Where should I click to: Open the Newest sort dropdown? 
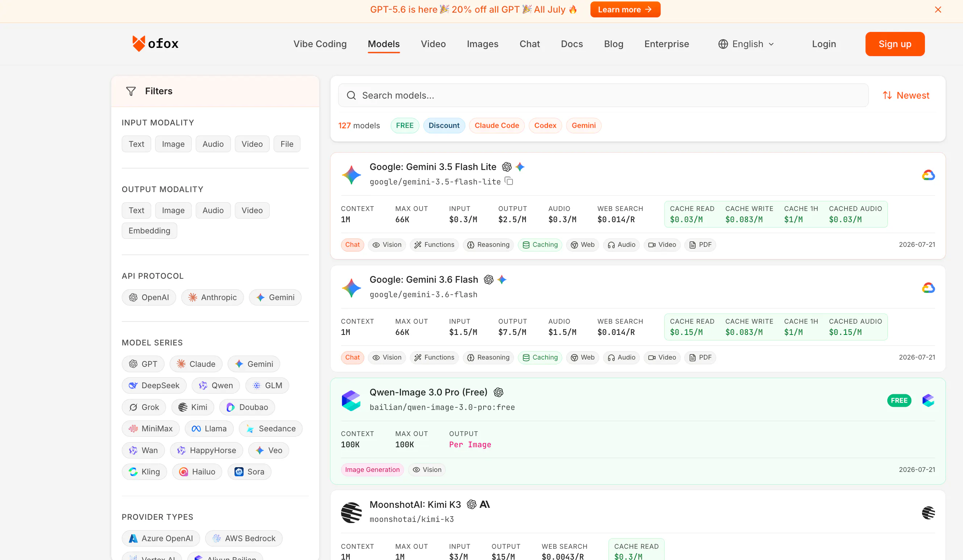[906, 95]
